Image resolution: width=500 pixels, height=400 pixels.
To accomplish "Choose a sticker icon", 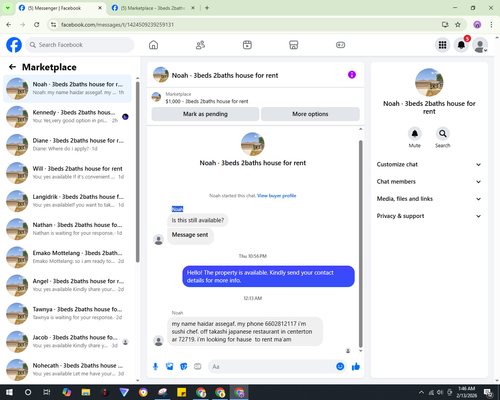I will tap(184, 367).
